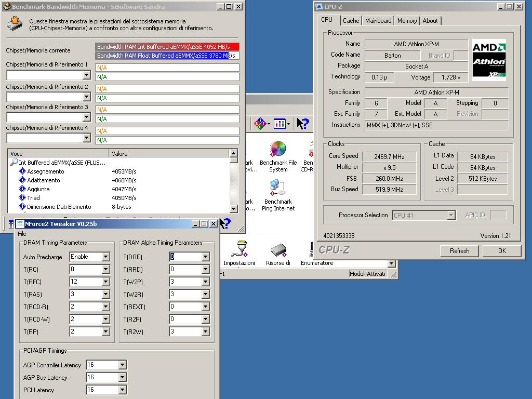Click the Valore column header

coord(169,153)
